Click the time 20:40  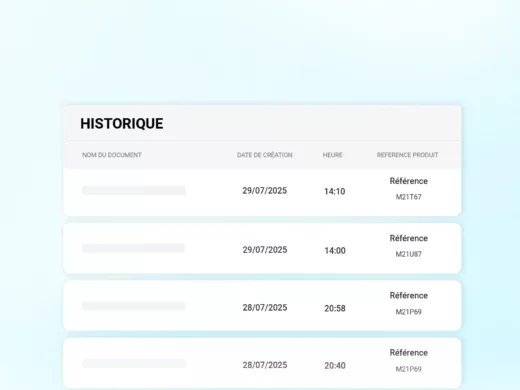[335, 366]
